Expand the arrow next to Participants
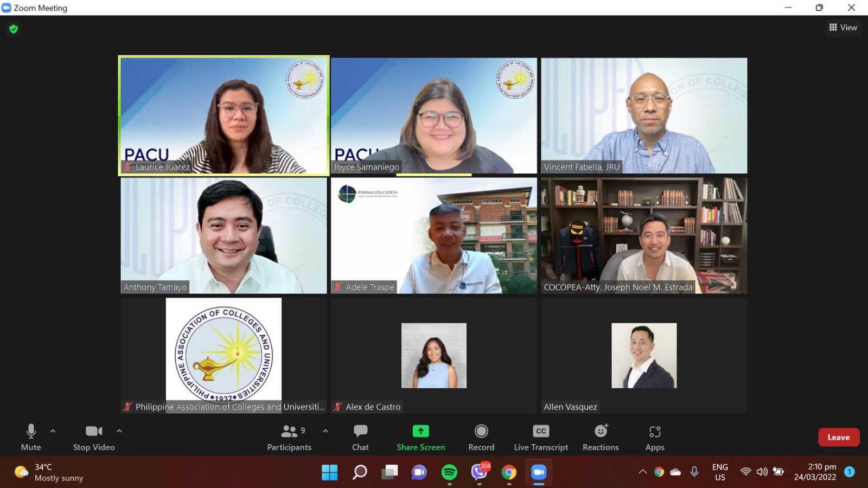 pos(325,431)
